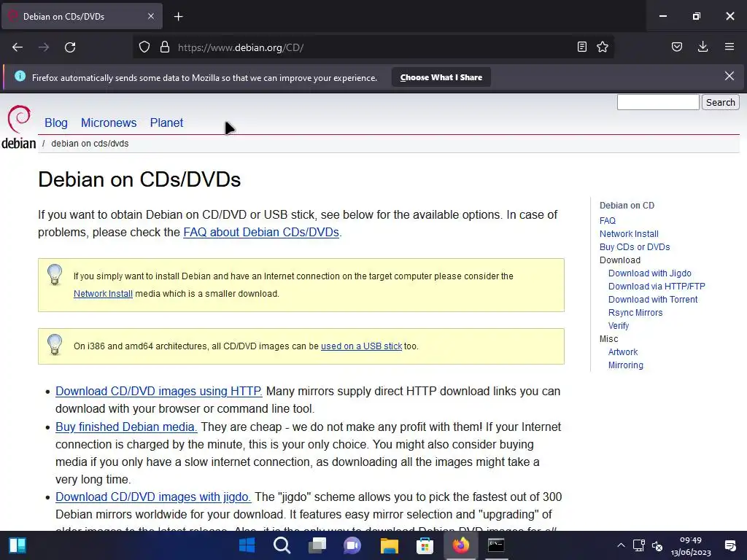
Task: Show hidden tray icons chevron
Action: pos(621,545)
